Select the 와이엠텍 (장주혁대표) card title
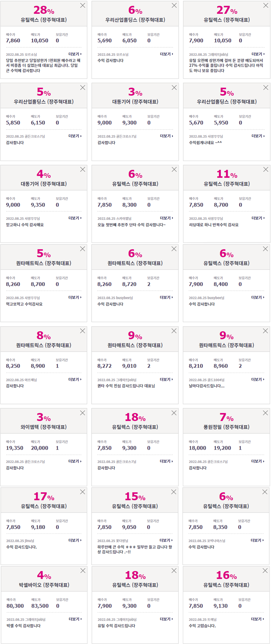 tap(44, 427)
